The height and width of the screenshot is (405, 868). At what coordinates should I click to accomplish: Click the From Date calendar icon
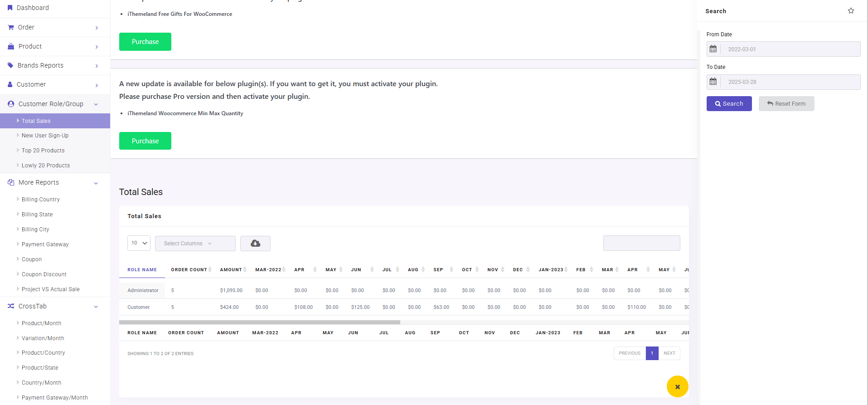713,49
